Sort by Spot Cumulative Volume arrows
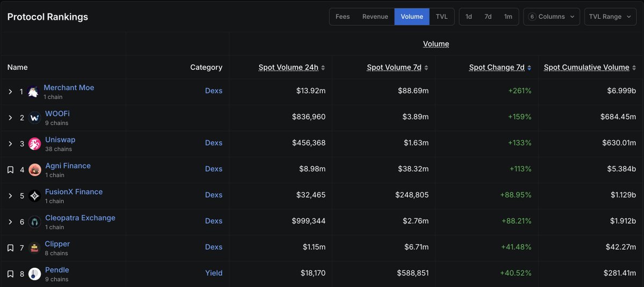 [x=634, y=68]
